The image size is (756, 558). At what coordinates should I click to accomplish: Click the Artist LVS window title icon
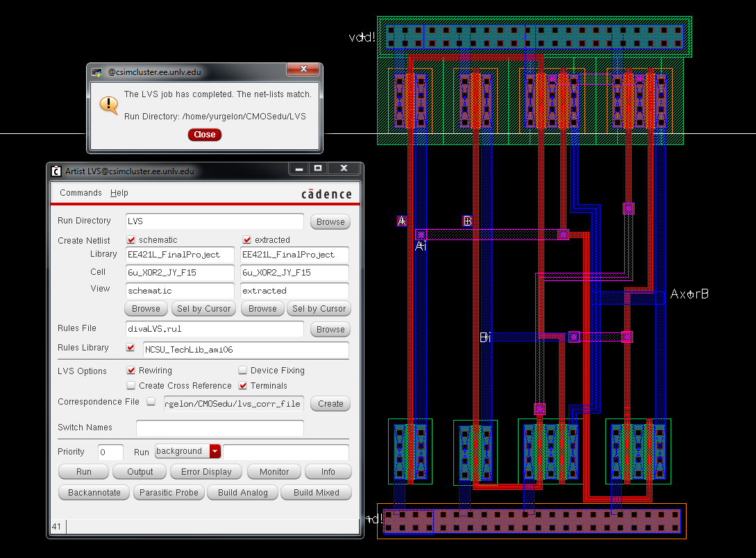tap(56, 171)
